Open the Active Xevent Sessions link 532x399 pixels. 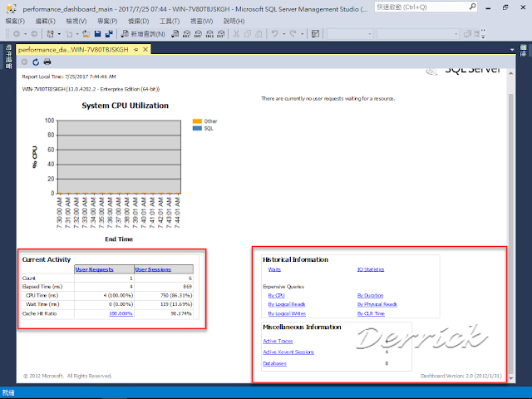point(288,352)
